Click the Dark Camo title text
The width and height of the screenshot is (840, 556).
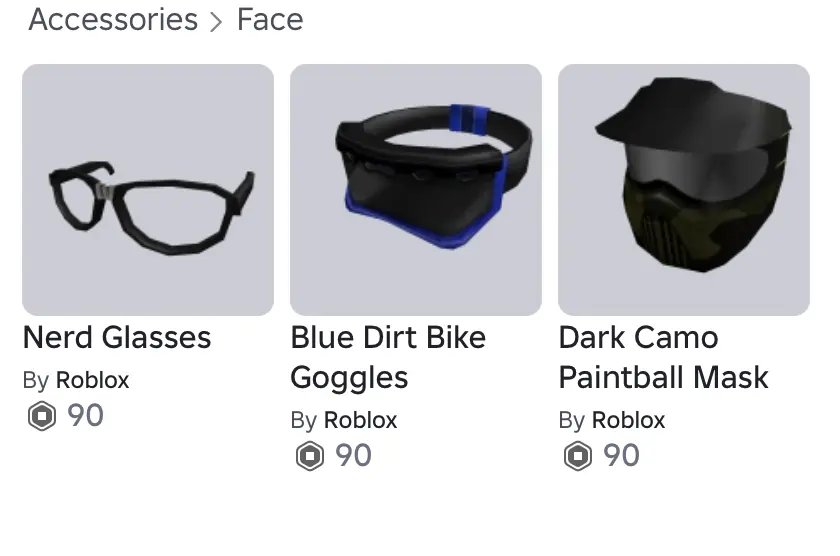point(638,338)
